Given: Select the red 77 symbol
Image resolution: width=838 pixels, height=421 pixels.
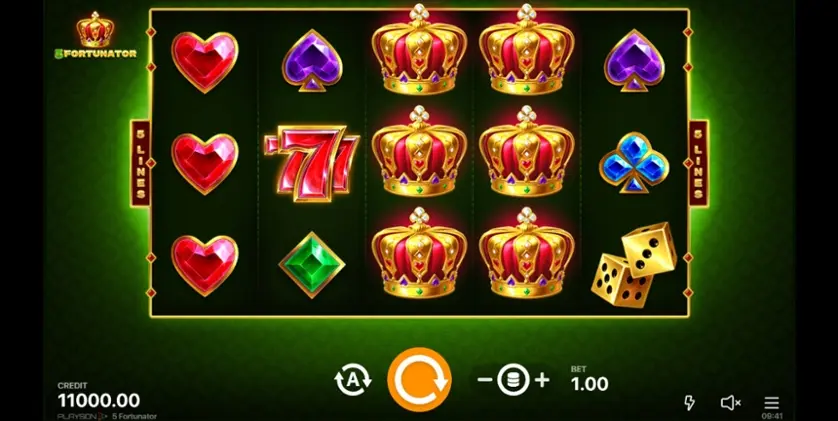Looking at the screenshot, I should coord(312,163).
